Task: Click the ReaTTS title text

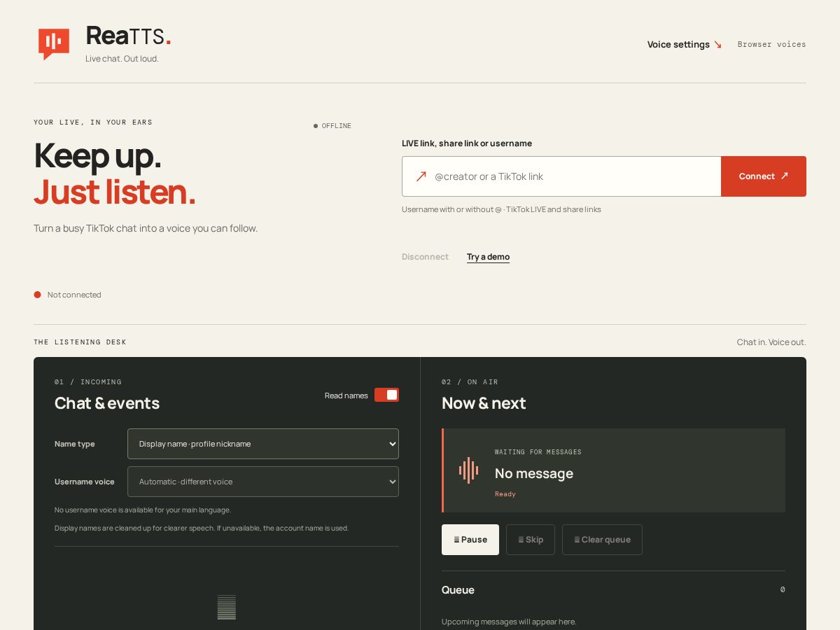Action: [x=128, y=36]
